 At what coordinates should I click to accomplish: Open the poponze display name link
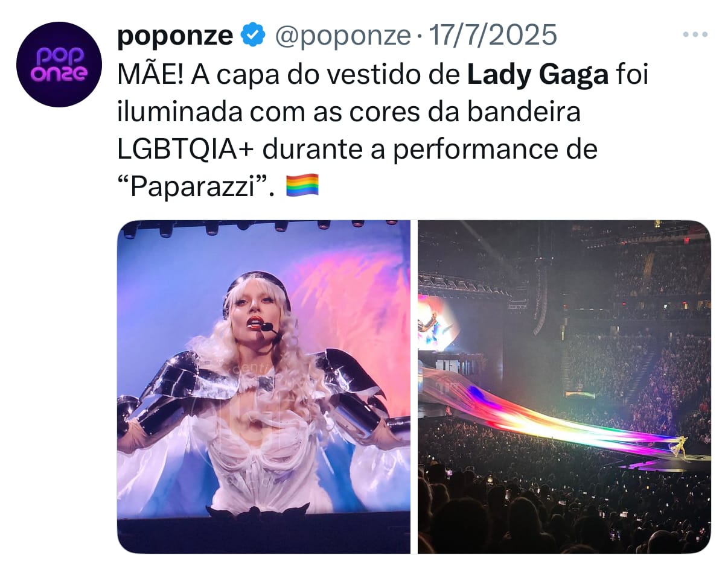pos(174,37)
